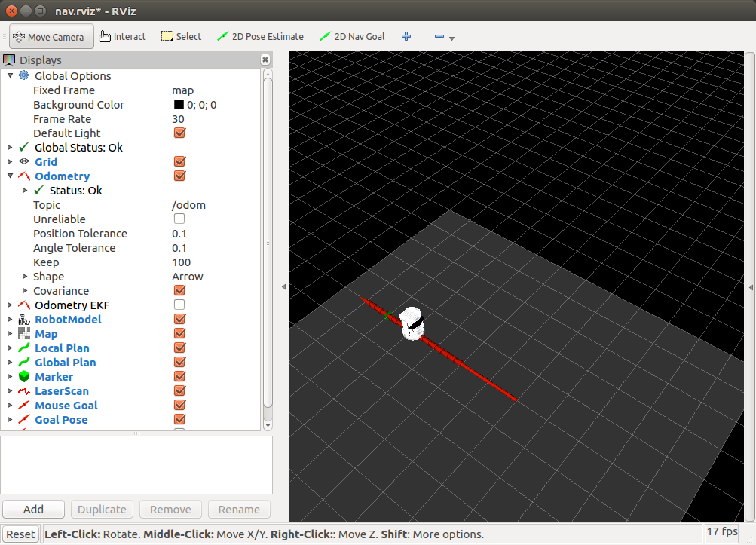Choose the Select tool in toolbar
This screenshot has width=756, height=545.
(181, 35)
